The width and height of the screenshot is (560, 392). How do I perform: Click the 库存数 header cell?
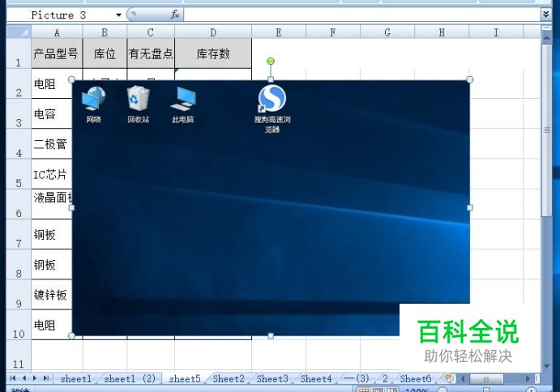point(213,53)
